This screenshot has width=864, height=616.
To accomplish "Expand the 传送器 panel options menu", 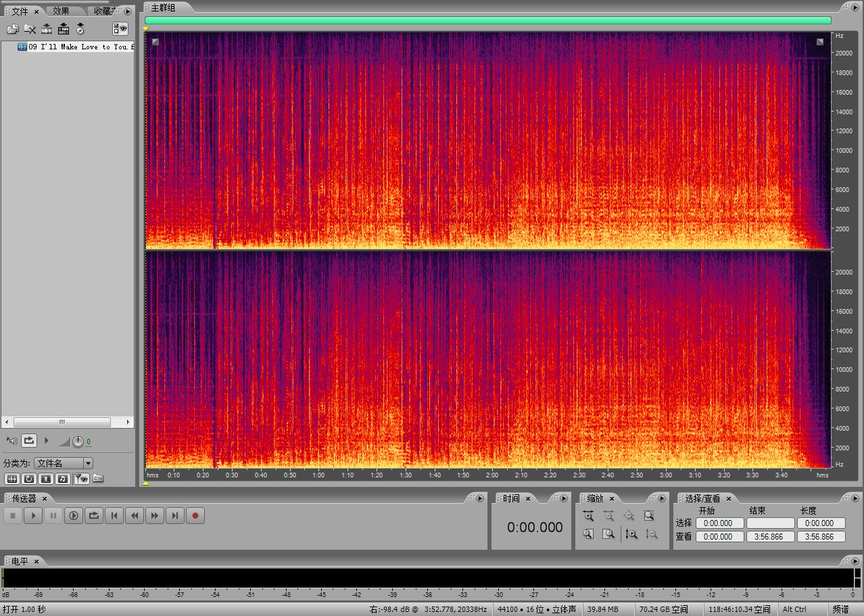I will tap(480, 498).
